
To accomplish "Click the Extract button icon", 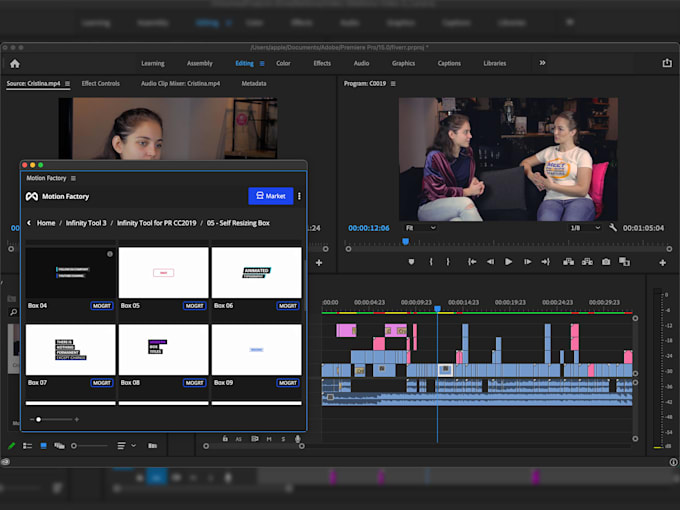I will 587,262.
